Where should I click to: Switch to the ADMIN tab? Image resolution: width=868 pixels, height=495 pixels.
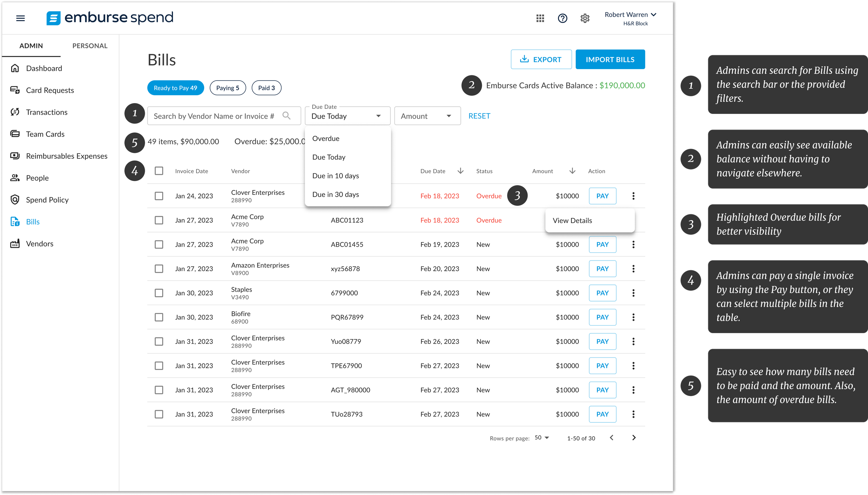pyautogui.click(x=31, y=46)
